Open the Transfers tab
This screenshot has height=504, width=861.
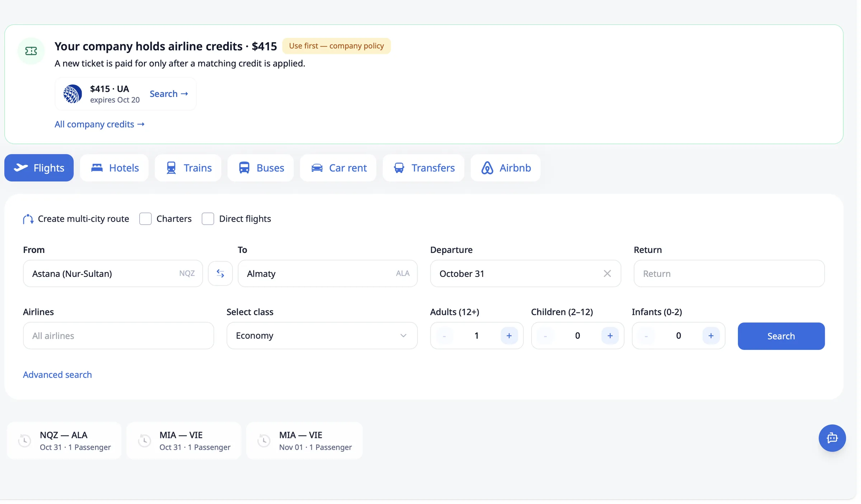pos(424,168)
